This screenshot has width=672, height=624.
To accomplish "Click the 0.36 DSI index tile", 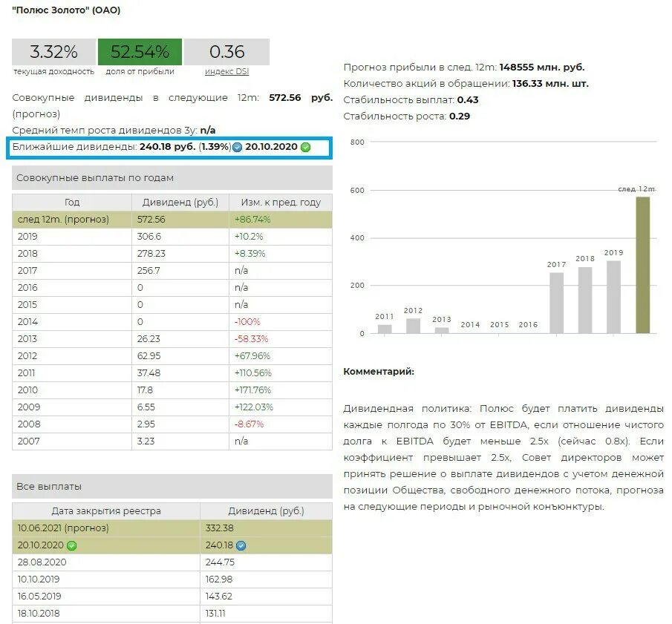I will (226, 52).
